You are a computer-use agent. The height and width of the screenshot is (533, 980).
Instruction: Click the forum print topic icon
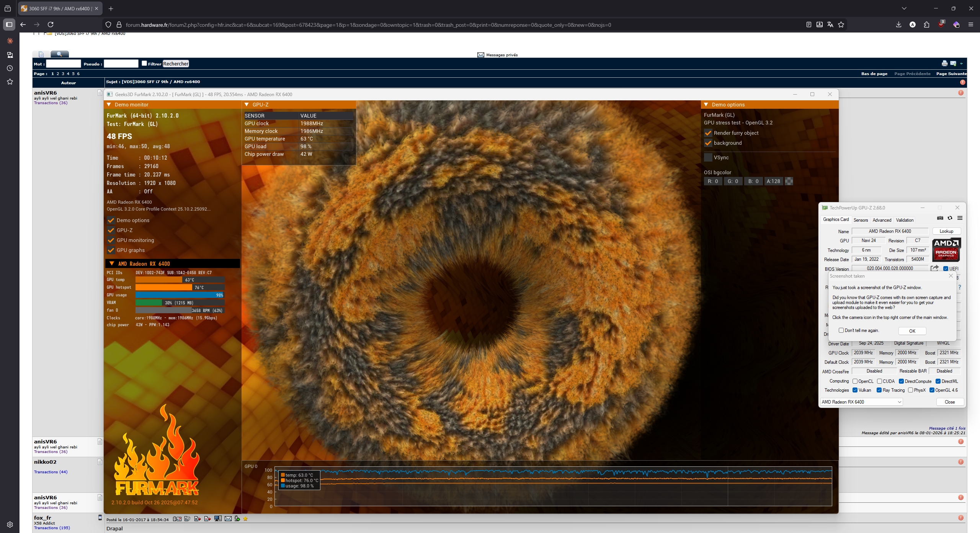(944, 64)
